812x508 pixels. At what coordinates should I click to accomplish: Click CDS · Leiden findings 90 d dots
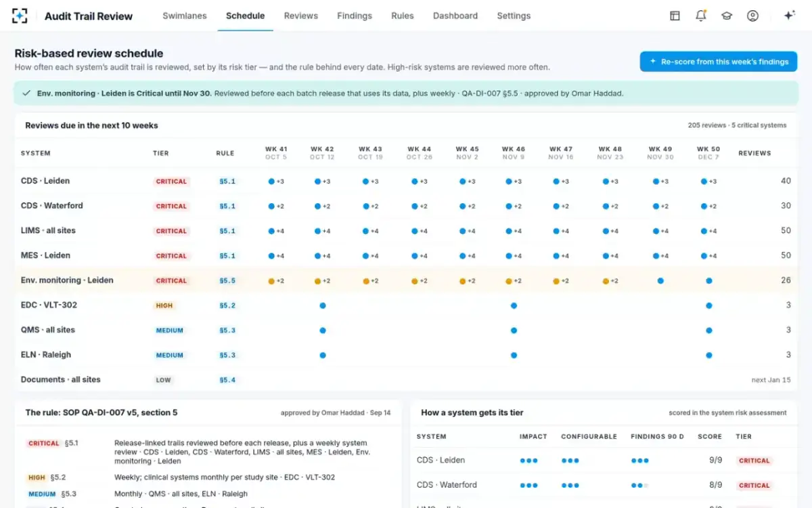(639, 461)
